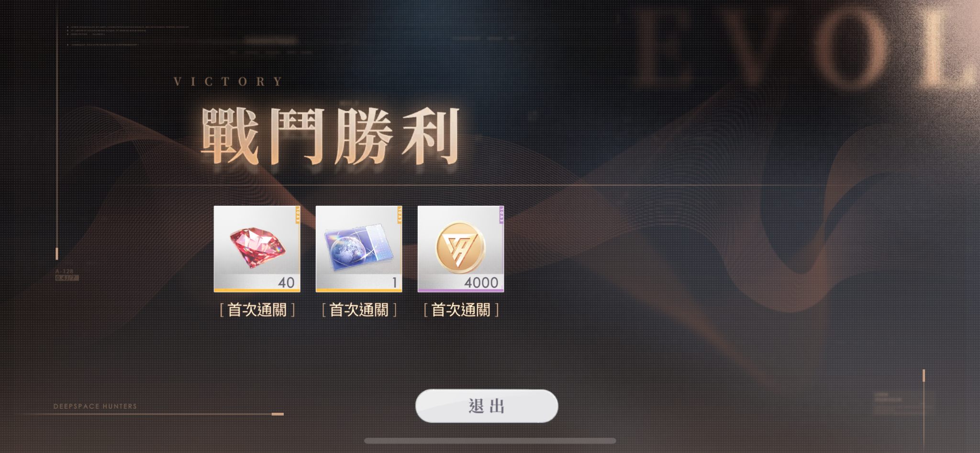Screen dimensions: 980x453
Task: Click the 戰鬥勝利 victory title
Action: click(330, 136)
